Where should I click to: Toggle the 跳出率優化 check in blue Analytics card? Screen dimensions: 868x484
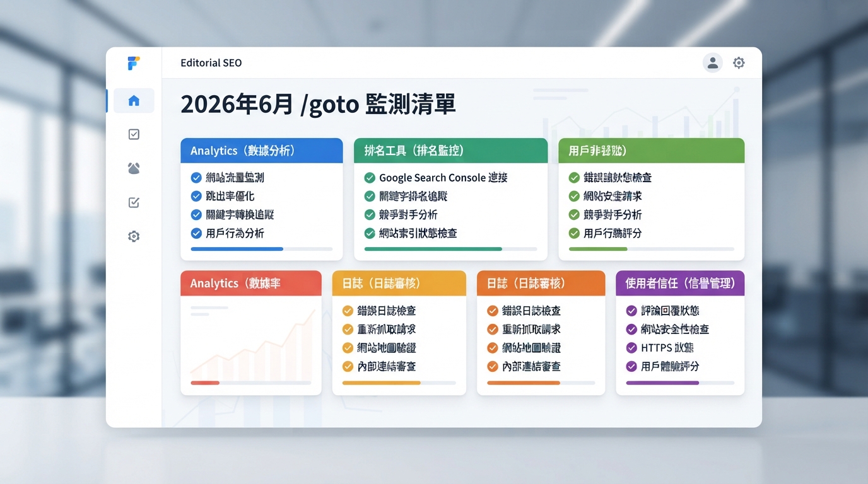coord(196,196)
